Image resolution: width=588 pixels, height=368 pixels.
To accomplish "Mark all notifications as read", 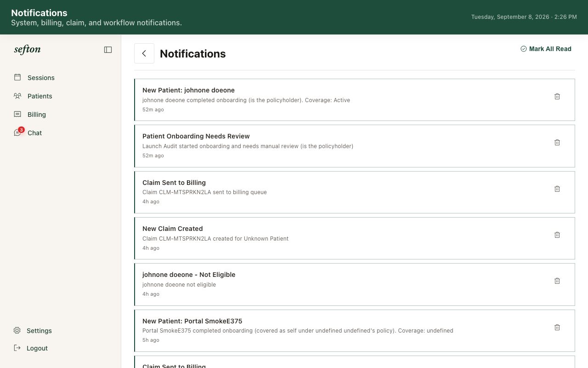I will 546,49.
